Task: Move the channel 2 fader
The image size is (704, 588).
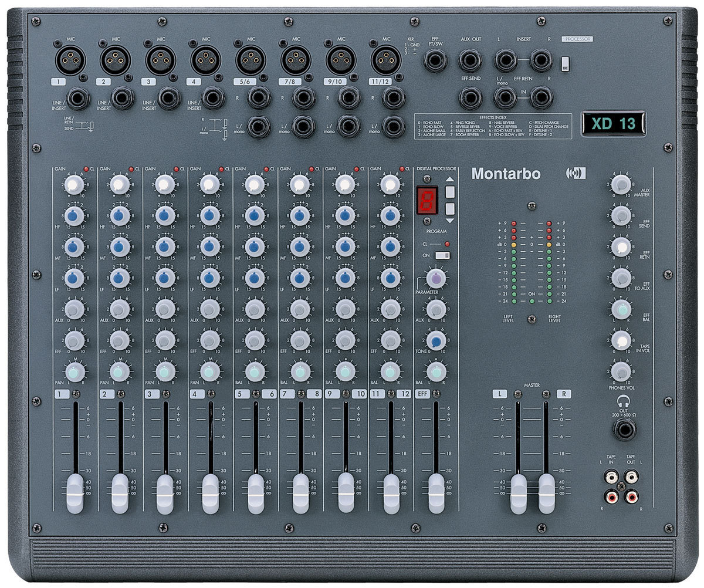Action: pos(120,493)
